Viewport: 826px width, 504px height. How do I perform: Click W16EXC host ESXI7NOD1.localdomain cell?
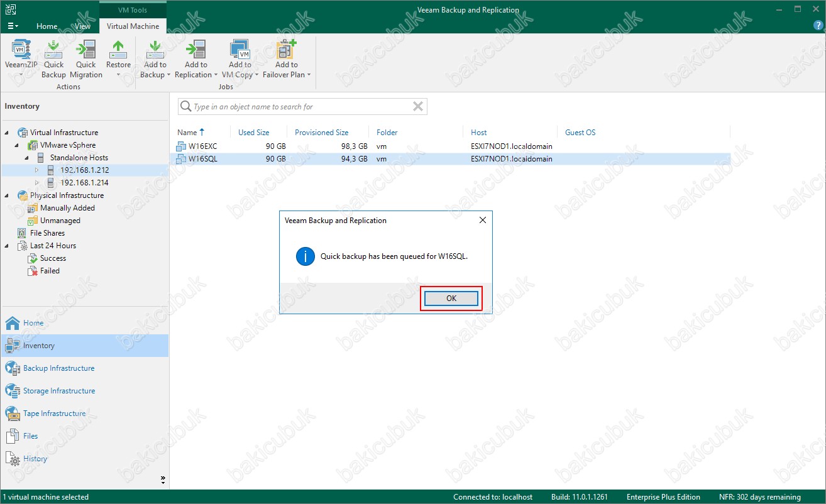511,146
